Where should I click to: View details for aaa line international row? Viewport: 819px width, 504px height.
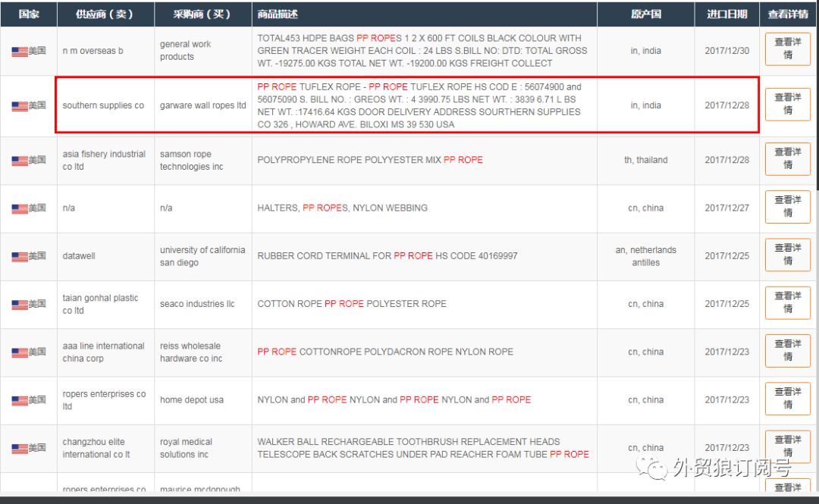tap(788, 351)
